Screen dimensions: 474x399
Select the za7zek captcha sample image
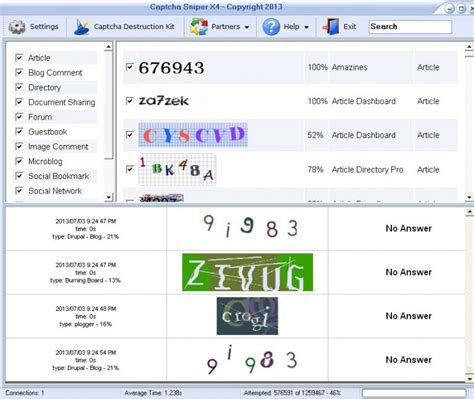click(164, 101)
